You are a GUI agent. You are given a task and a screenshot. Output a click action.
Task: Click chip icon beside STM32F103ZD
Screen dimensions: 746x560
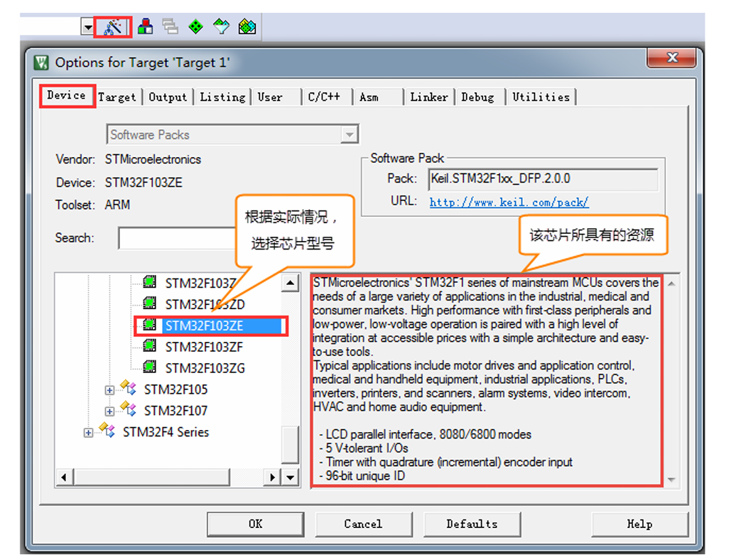tap(149, 303)
